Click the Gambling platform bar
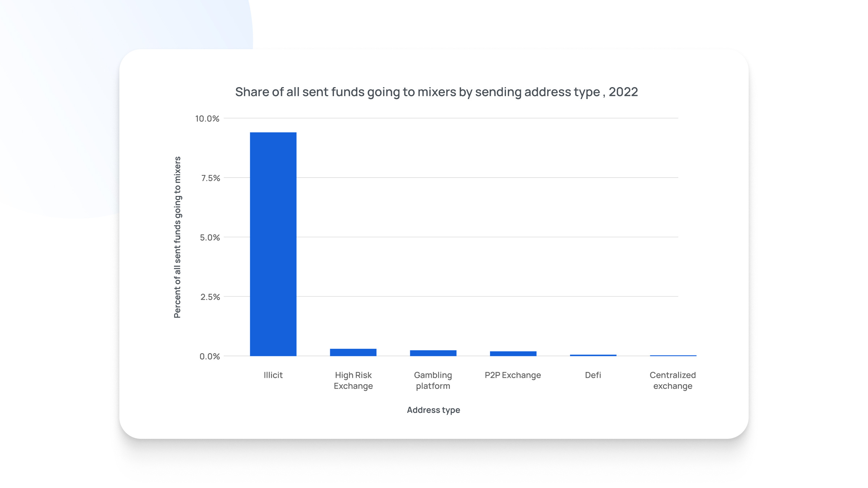868x488 pixels. (433, 353)
